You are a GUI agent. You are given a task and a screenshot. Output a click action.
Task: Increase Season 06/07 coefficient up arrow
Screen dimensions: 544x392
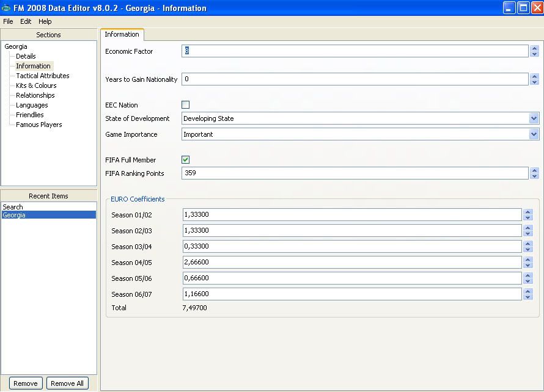point(527,291)
